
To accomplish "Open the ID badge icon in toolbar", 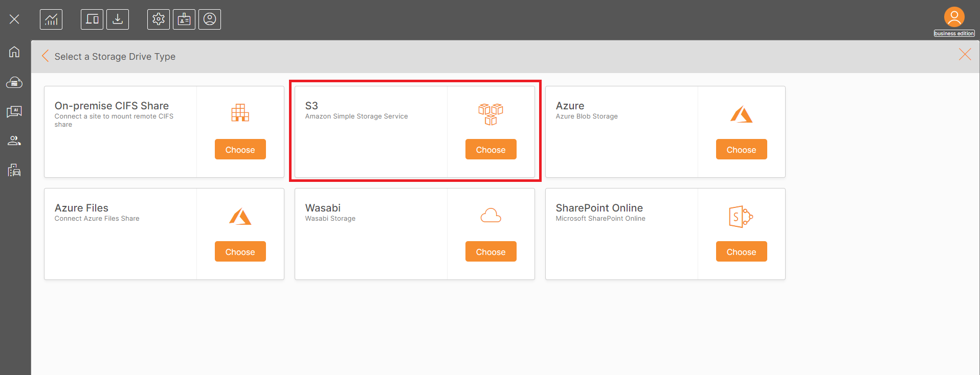I will pyautogui.click(x=184, y=19).
